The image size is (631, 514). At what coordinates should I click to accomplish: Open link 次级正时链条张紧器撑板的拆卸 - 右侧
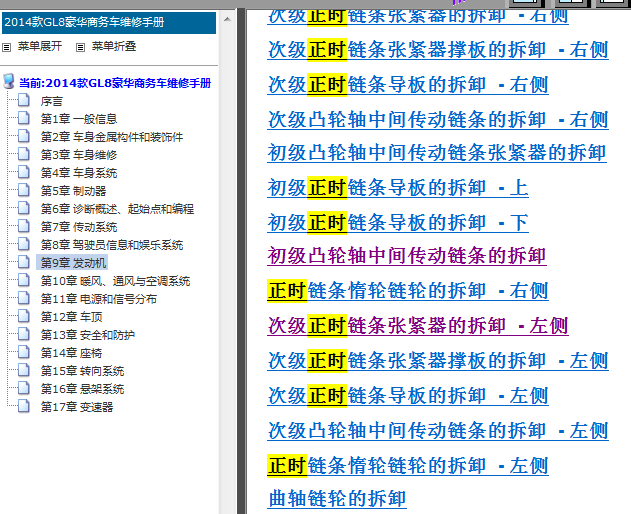438,50
